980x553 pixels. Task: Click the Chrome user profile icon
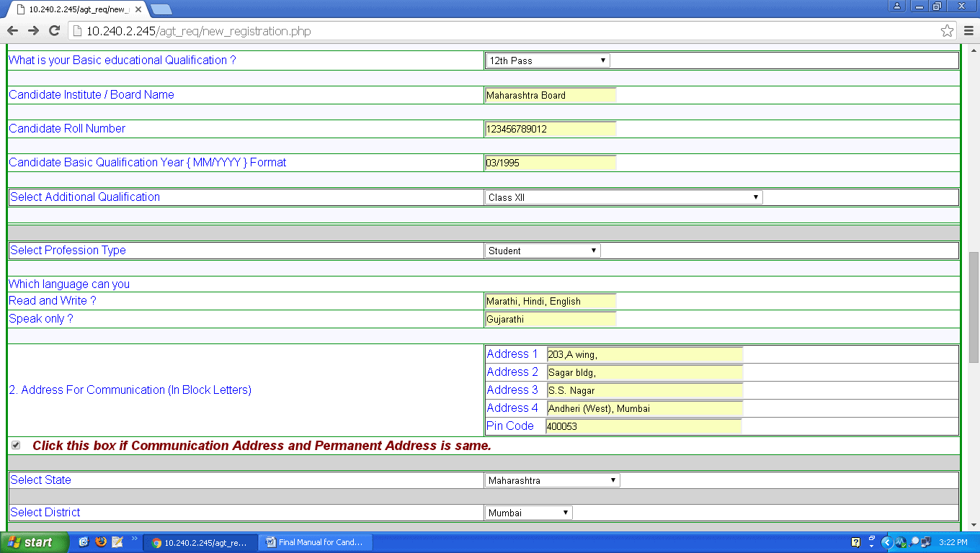[x=896, y=6]
